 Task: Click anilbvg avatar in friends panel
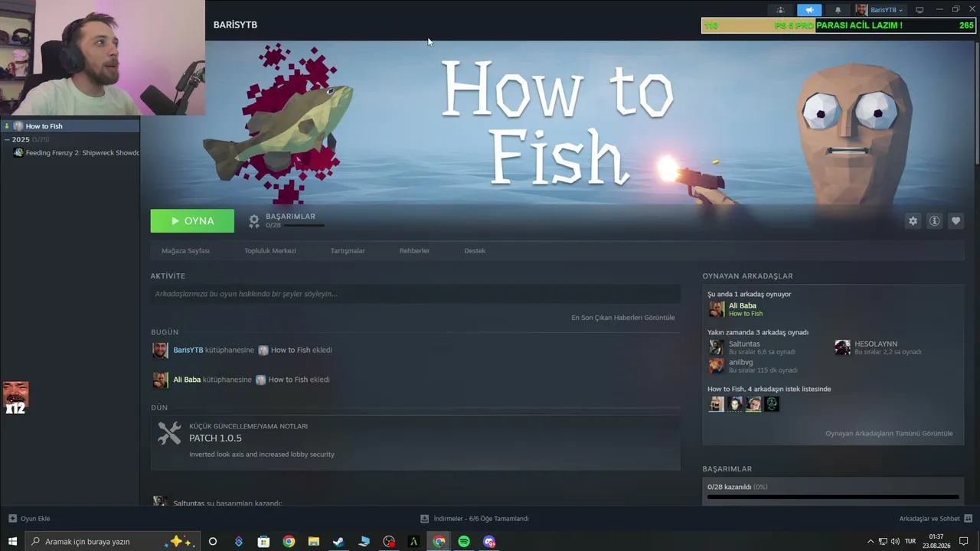click(717, 366)
